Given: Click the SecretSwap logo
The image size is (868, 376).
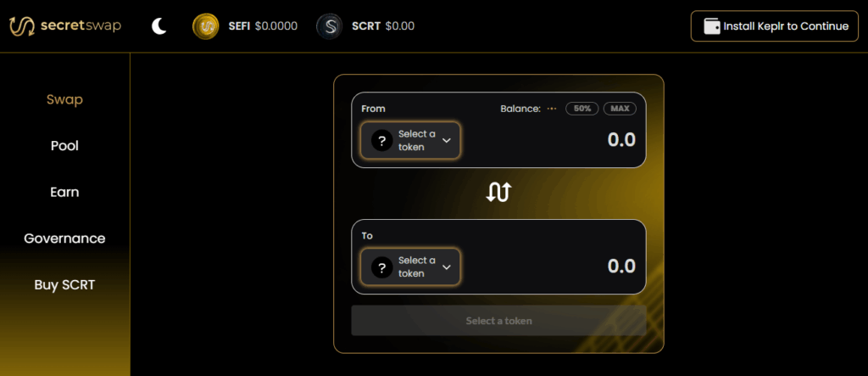Looking at the screenshot, I should 65,25.
